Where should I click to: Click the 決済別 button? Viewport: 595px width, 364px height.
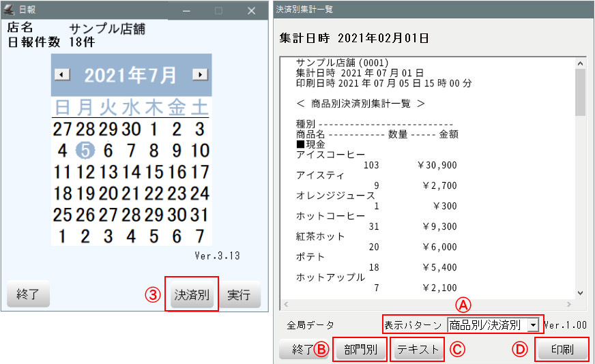tap(192, 295)
